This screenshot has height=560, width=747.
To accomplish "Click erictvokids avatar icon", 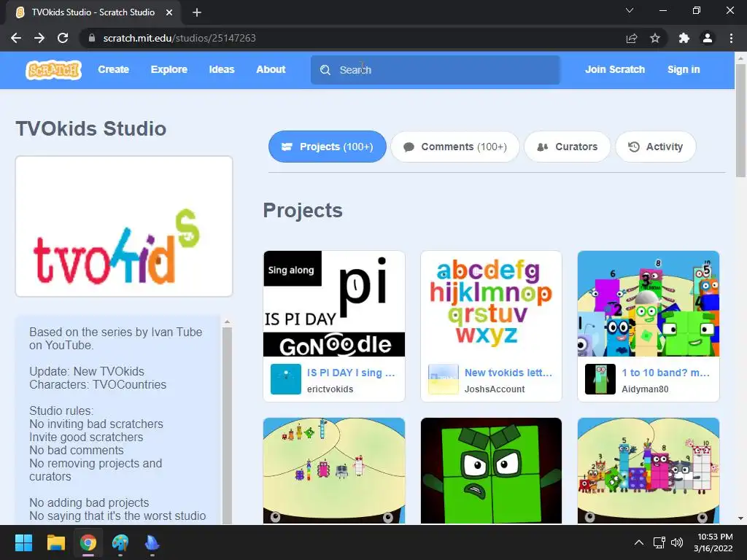I will click(x=286, y=379).
